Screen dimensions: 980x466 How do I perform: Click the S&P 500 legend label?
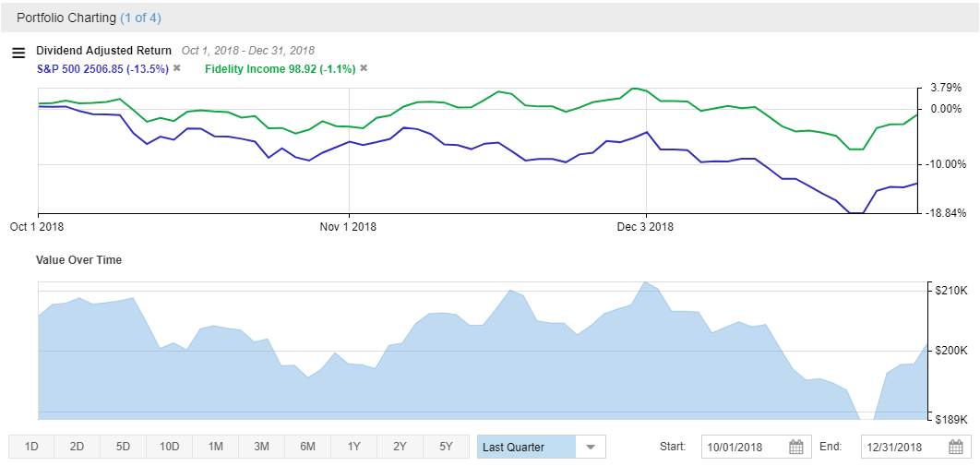[102, 68]
